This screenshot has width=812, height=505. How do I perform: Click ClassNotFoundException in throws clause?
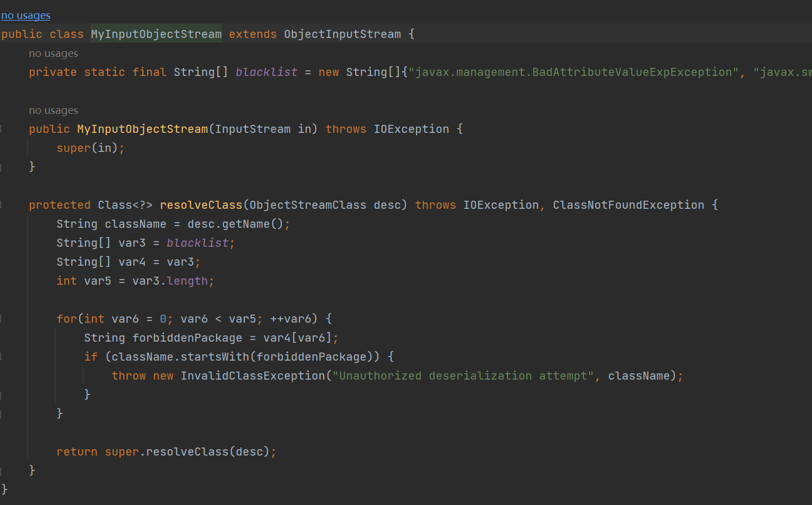629,205
